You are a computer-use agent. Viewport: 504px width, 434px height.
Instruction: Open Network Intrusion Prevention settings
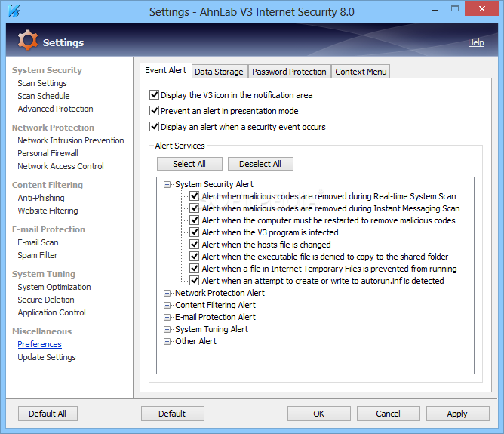click(x=71, y=140)
